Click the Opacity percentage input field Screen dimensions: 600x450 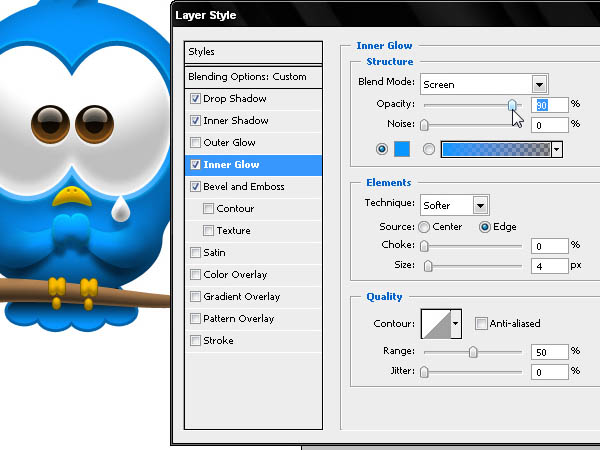tap(549, 105)
